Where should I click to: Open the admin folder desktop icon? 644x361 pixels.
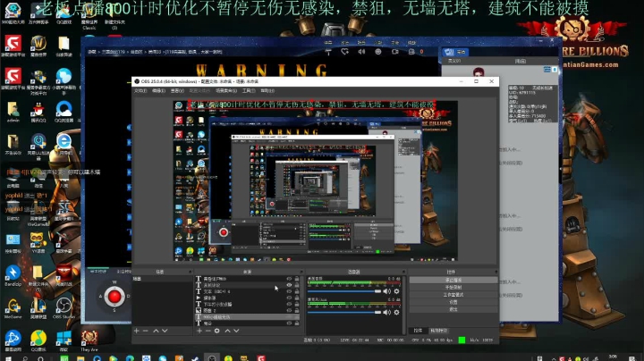(13, 112)
